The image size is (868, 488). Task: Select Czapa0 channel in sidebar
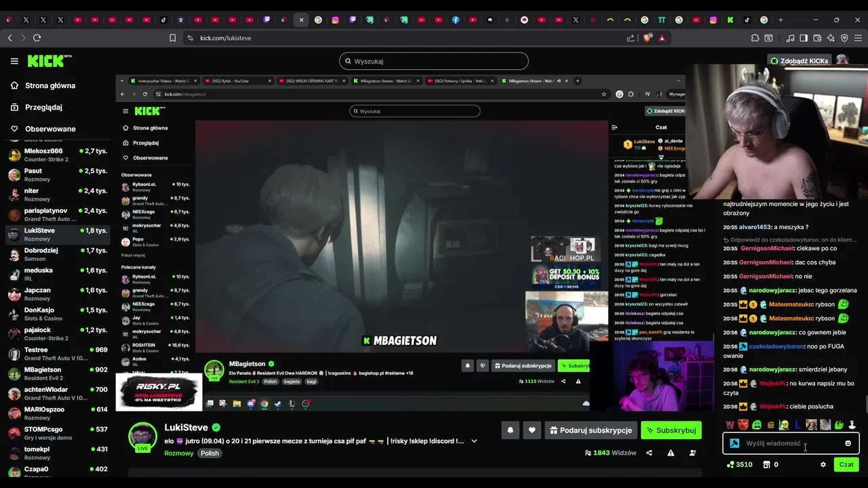point(58,469)
